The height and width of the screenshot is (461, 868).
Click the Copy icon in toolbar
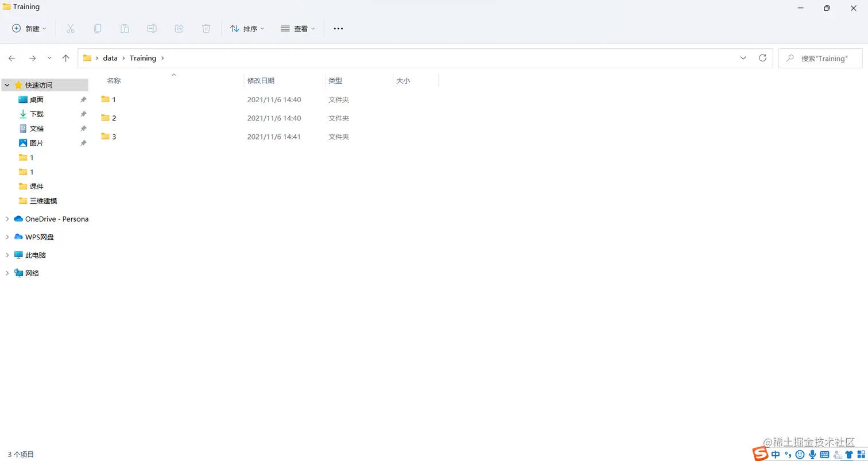click(98, 28)
